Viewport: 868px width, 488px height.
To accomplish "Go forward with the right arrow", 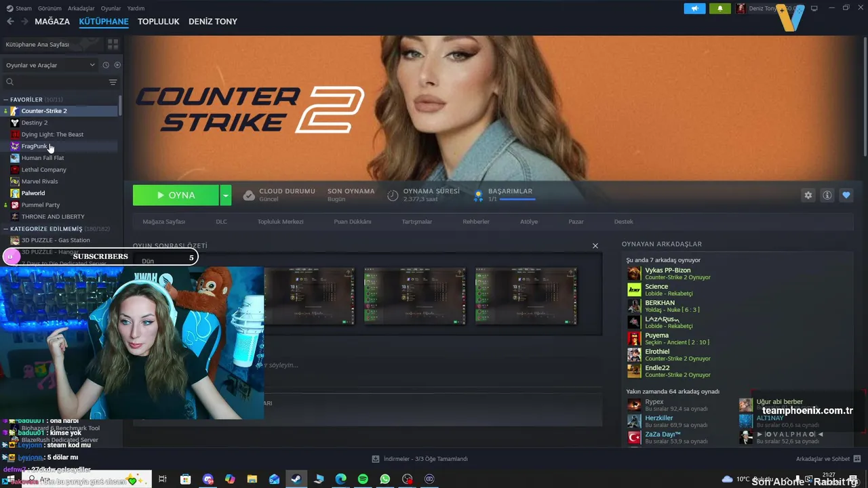I will [x=24, y=22].
